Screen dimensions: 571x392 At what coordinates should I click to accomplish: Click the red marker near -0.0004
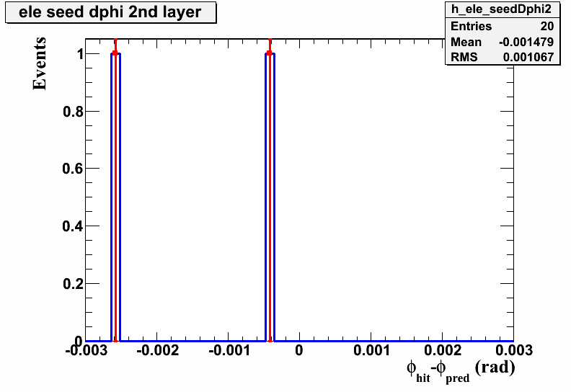click(x=270, y=53)
